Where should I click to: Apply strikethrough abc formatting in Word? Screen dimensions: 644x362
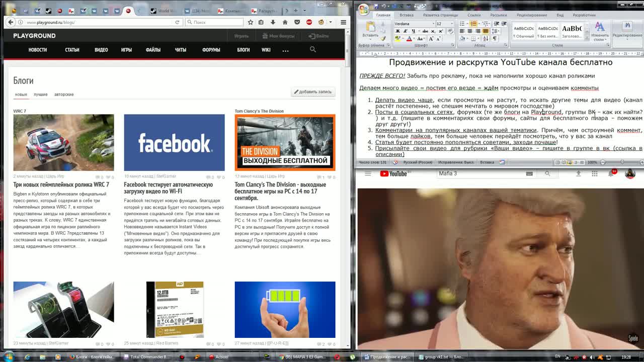425,31
